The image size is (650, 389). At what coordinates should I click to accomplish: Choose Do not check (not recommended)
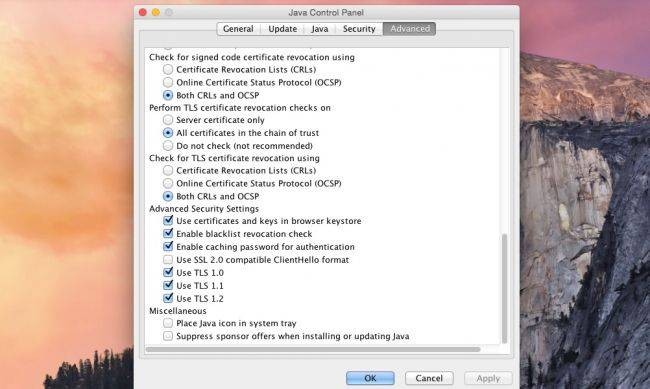point(168,146)
